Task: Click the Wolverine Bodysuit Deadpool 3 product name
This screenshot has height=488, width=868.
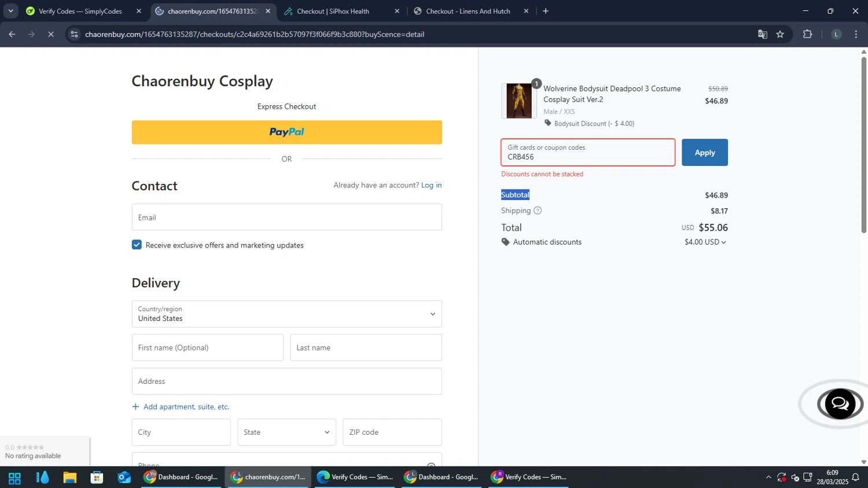Action: pos(612,94)
